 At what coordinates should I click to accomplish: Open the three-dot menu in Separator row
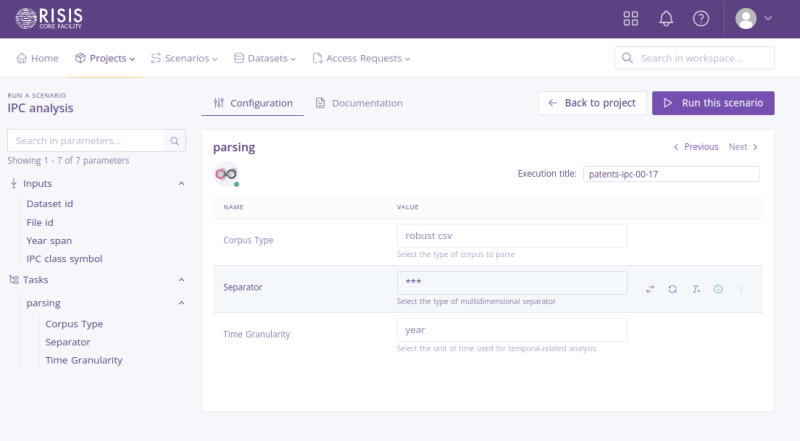click(x=741, y=289)
